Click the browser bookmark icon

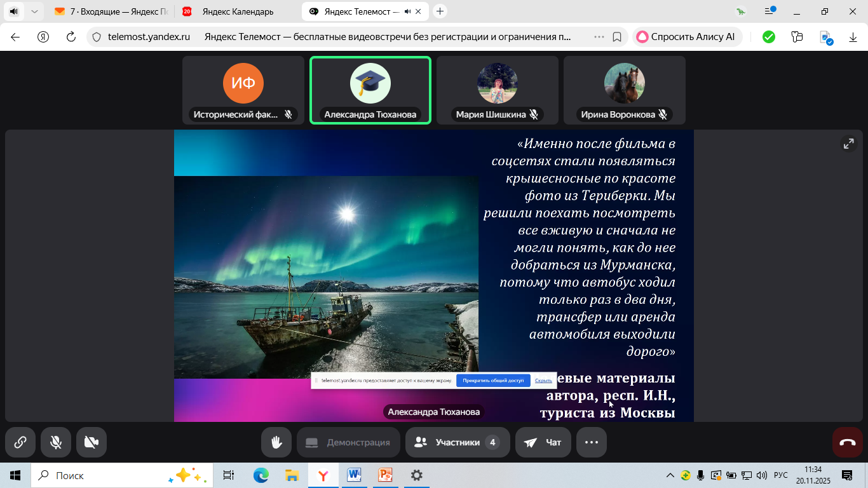pyautogui.click(x=616, y=37)
